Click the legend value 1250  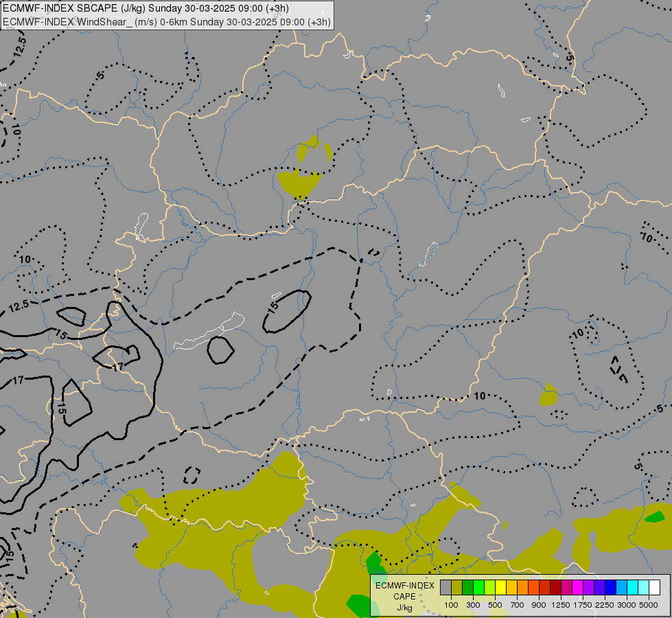561,605
